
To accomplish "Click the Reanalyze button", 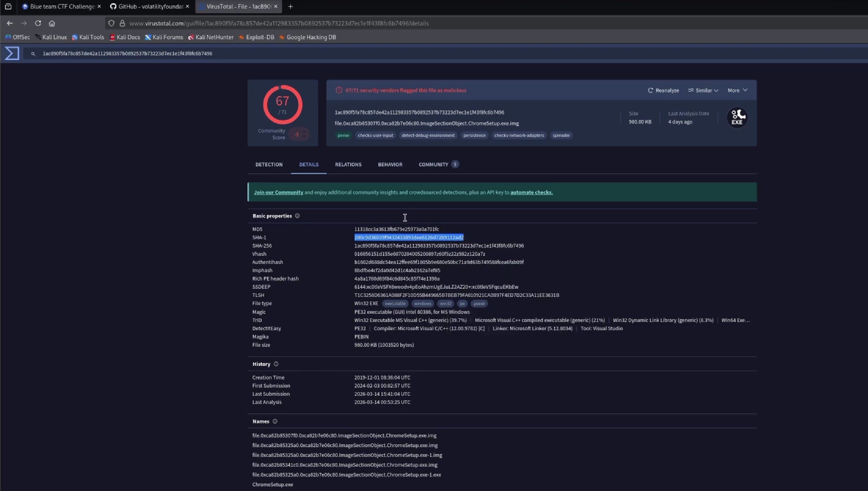I will (663, 91).
